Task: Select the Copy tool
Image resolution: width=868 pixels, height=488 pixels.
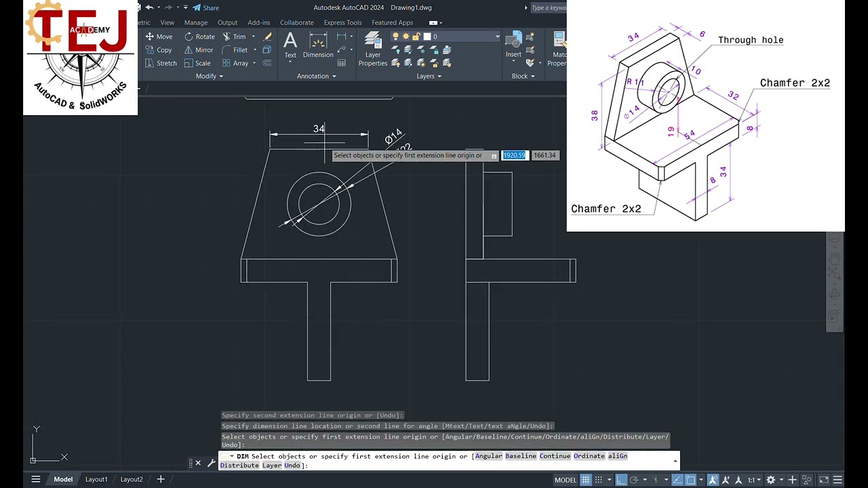Action: pos(159,50)
